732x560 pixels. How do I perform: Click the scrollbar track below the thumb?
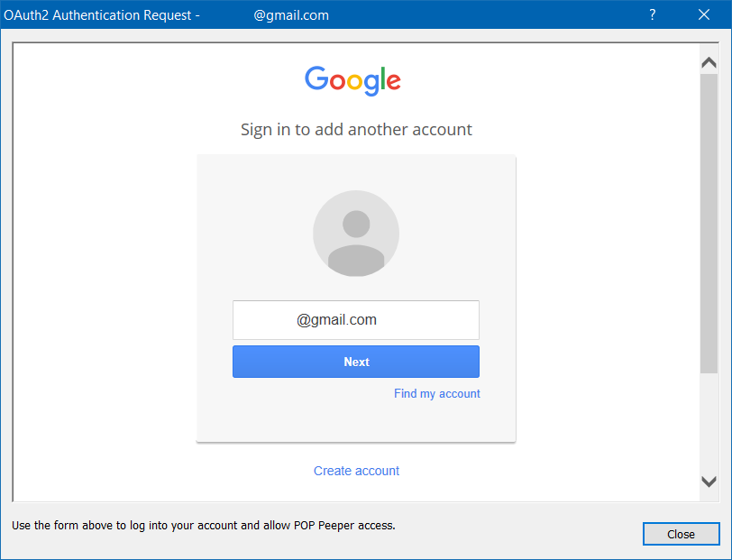tap(709, 423)
